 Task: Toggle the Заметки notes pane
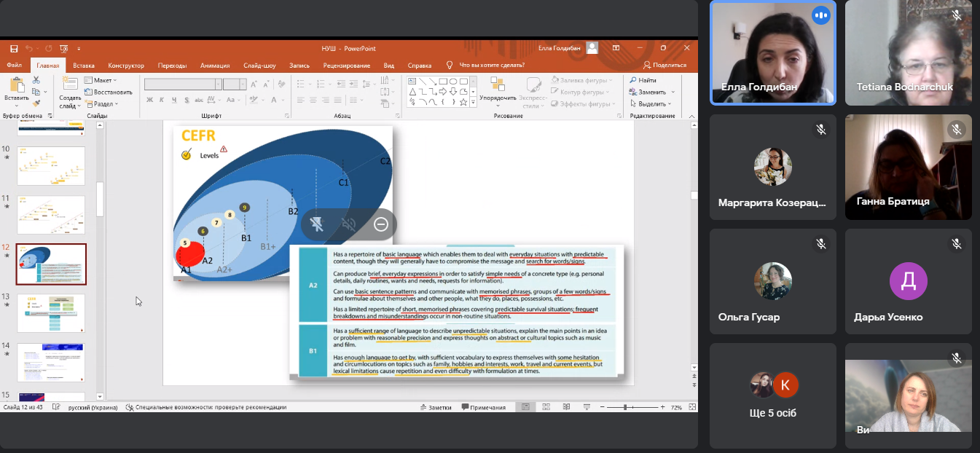pyautogui.click(x=435, y=407)
